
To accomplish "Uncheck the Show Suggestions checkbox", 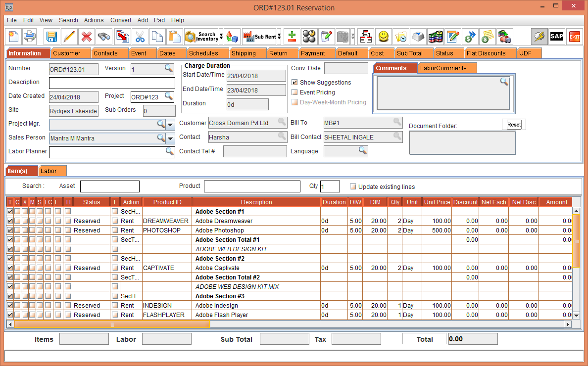I will click(295, 83).
